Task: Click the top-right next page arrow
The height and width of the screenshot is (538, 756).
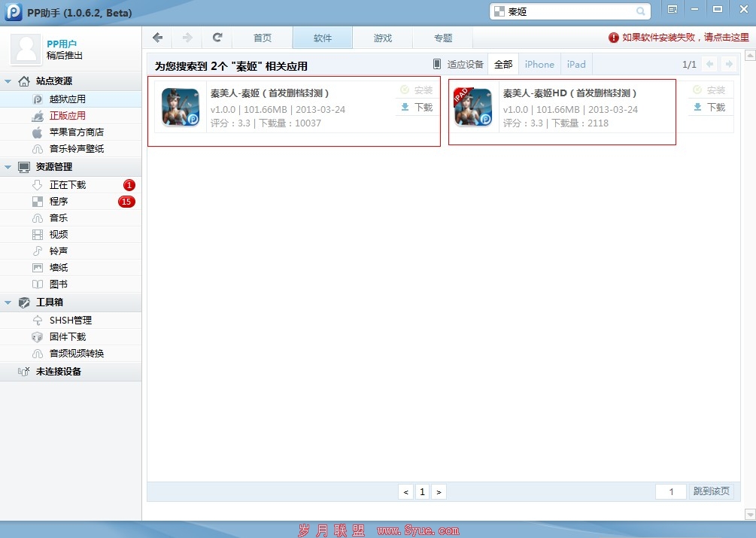Action: (729, 64)
